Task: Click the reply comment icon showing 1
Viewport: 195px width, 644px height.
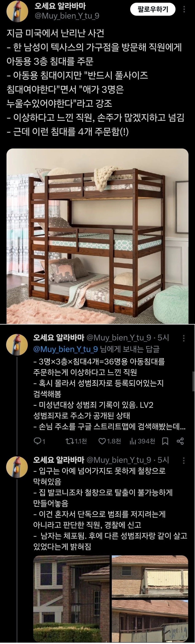Action: pos(39,441)
